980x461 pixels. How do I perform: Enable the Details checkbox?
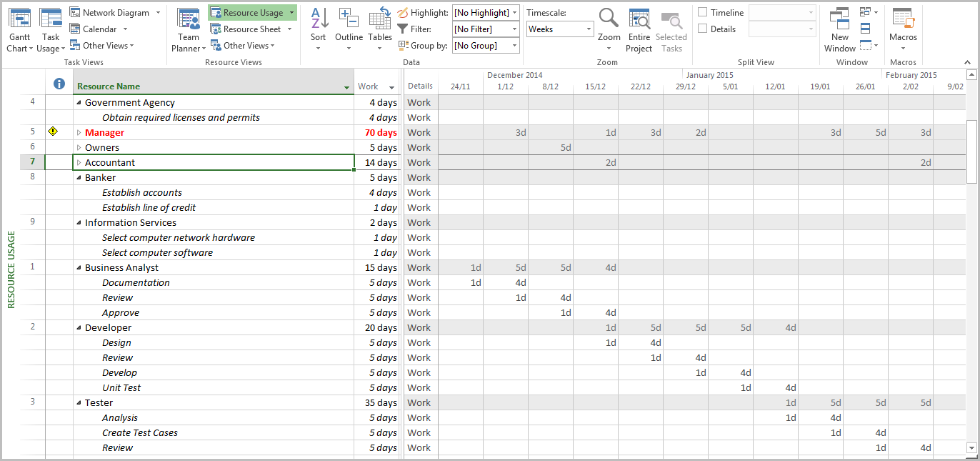click(x=703, y=29)
